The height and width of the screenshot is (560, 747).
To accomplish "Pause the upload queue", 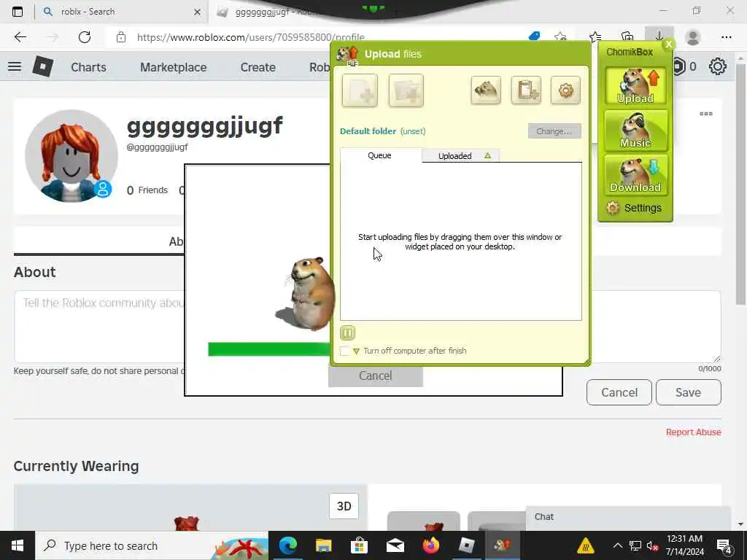I will tap(348, 332).
